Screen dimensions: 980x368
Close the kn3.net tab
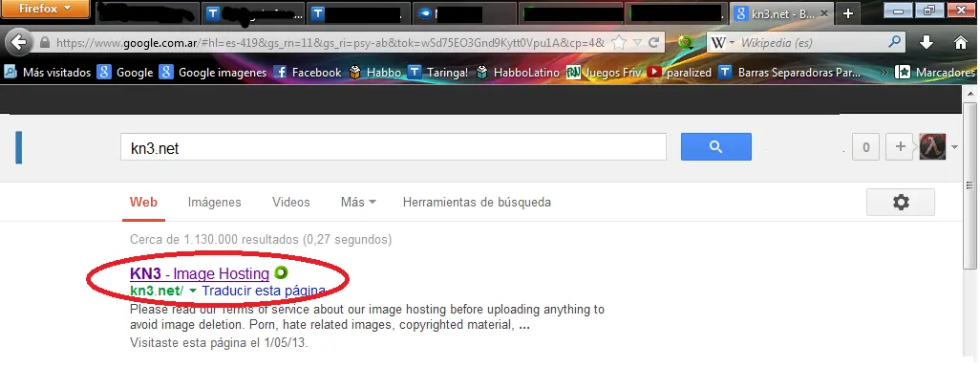pos(824,13)
